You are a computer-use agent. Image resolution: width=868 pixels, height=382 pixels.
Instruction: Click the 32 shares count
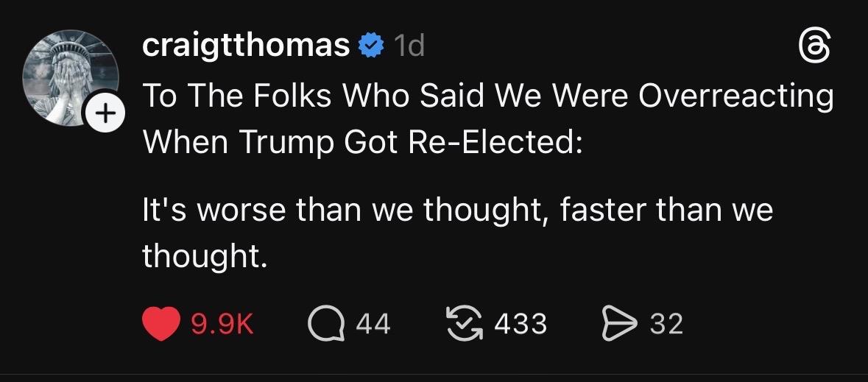[667, 324]
